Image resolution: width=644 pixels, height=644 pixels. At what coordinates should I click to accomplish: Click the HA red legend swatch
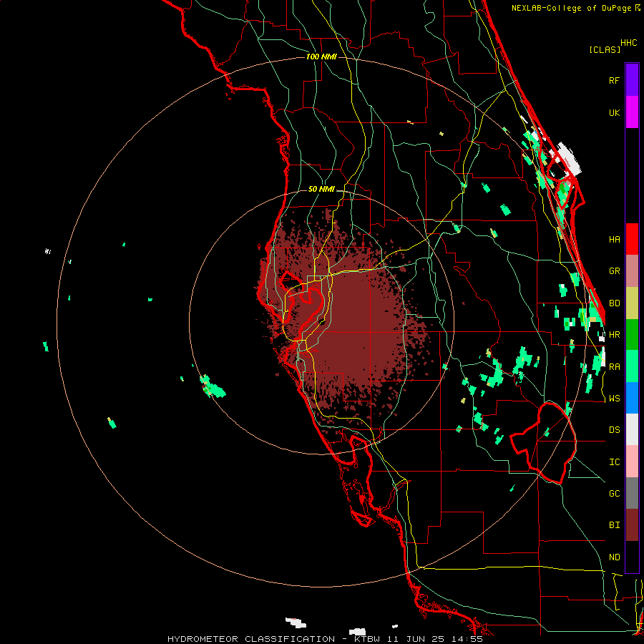632,239
